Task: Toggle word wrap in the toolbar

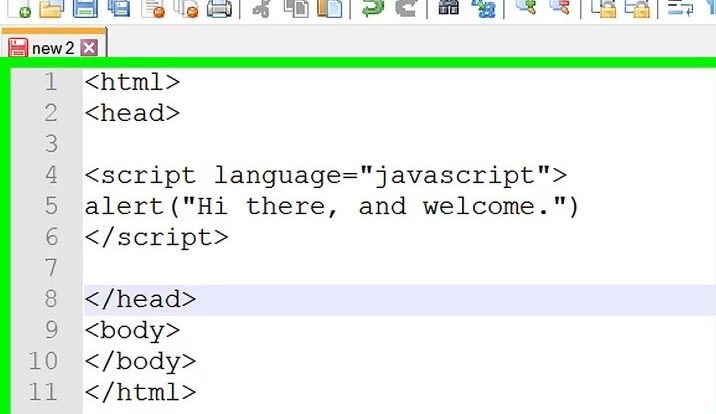Action: coord(680,8)
